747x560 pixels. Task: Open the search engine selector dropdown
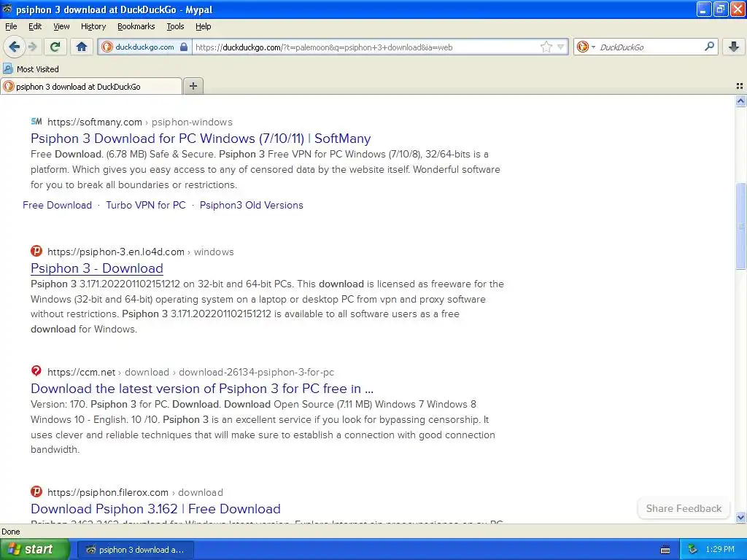pyautogui.click(x=586, y=47)
